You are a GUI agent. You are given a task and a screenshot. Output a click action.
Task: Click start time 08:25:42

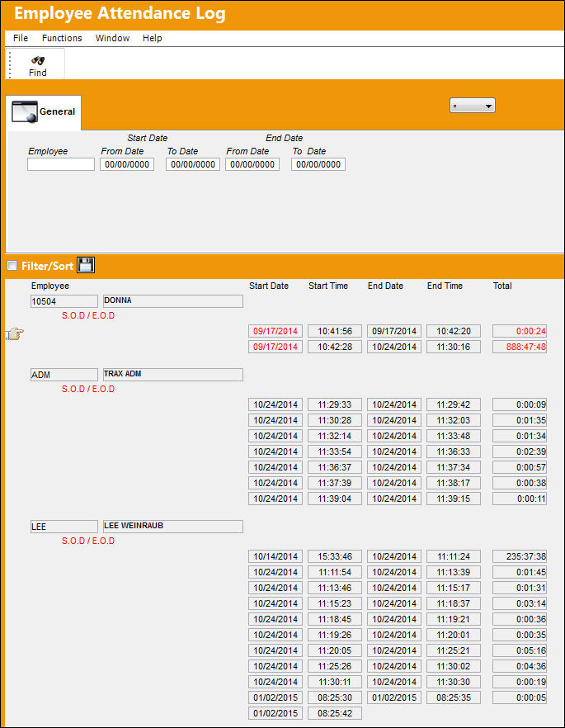pyautogui.click(x=335, y=713)
